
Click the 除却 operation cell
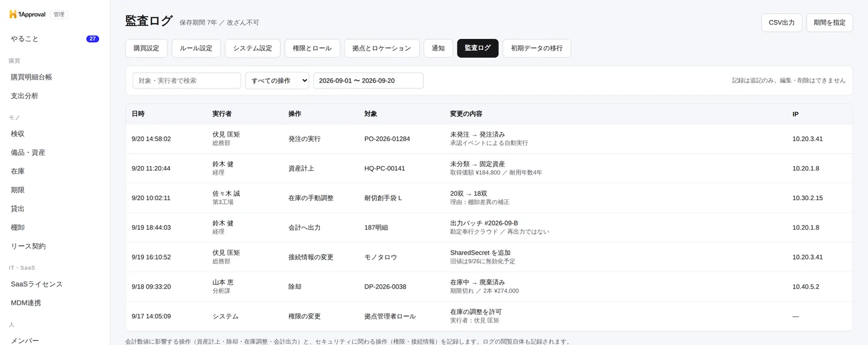[294, 287]
